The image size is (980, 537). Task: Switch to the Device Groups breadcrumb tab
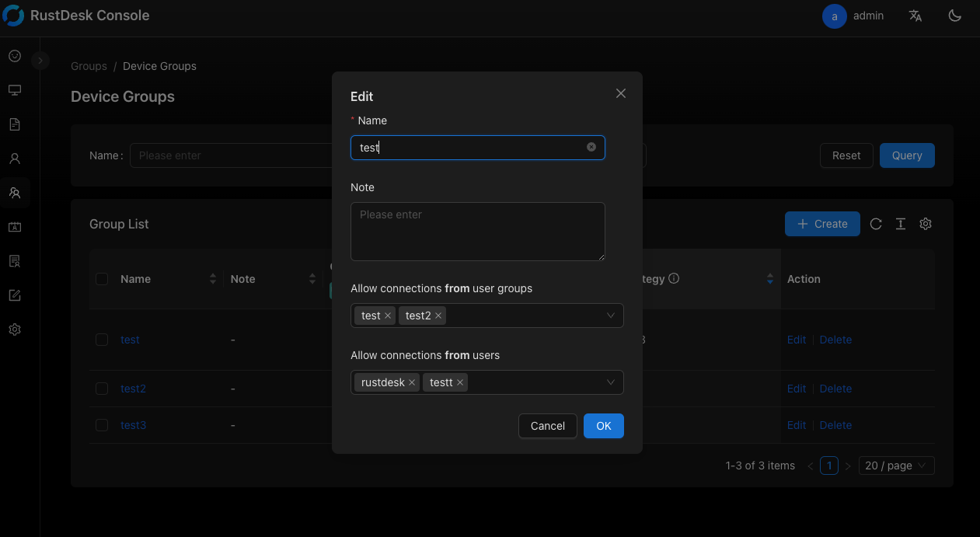tap(159, 66)
